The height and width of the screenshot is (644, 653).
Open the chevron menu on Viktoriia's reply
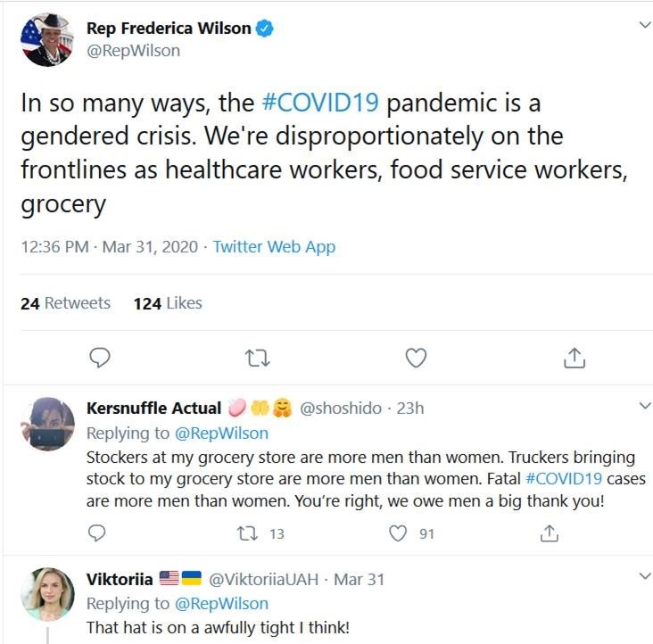(x=645, y=577)
